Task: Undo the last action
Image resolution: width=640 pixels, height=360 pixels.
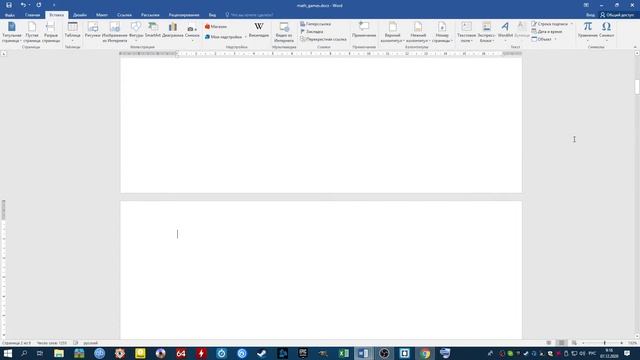Action: click(23, 5)
